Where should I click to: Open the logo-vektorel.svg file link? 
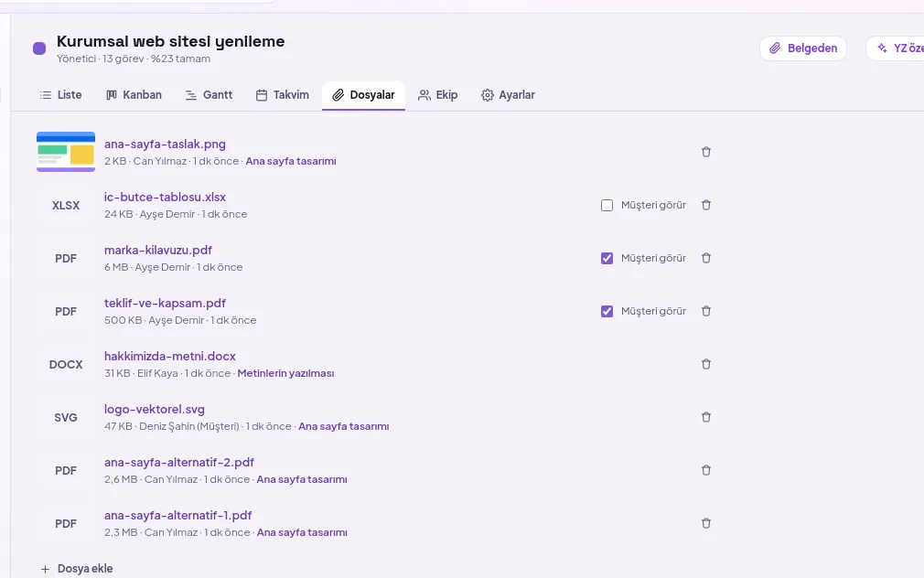(x=155, y=409)
